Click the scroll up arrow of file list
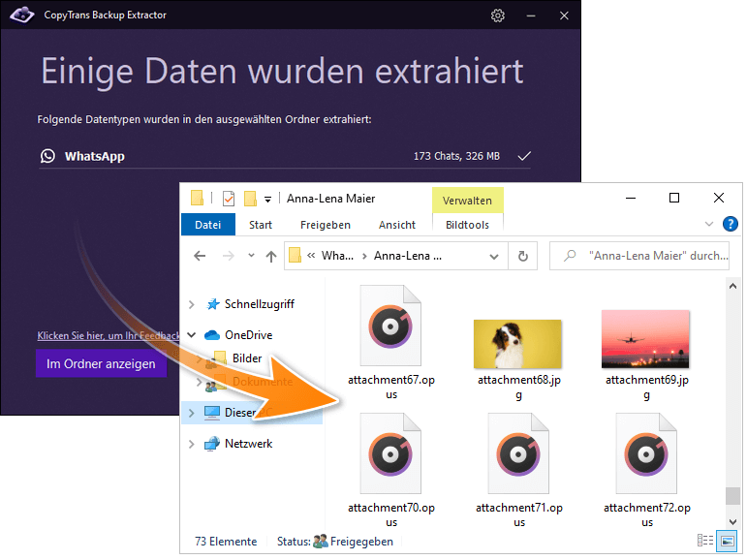Viewport: 747px width, 560px height. 732,286
